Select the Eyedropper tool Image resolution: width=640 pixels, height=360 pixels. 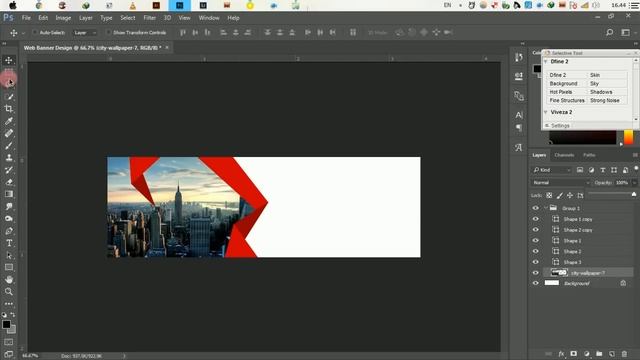9,121
